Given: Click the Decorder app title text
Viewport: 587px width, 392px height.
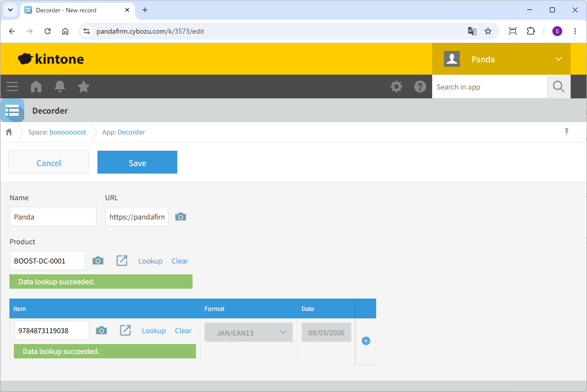Looking at the screenshot, I should (x=50, y=111).
